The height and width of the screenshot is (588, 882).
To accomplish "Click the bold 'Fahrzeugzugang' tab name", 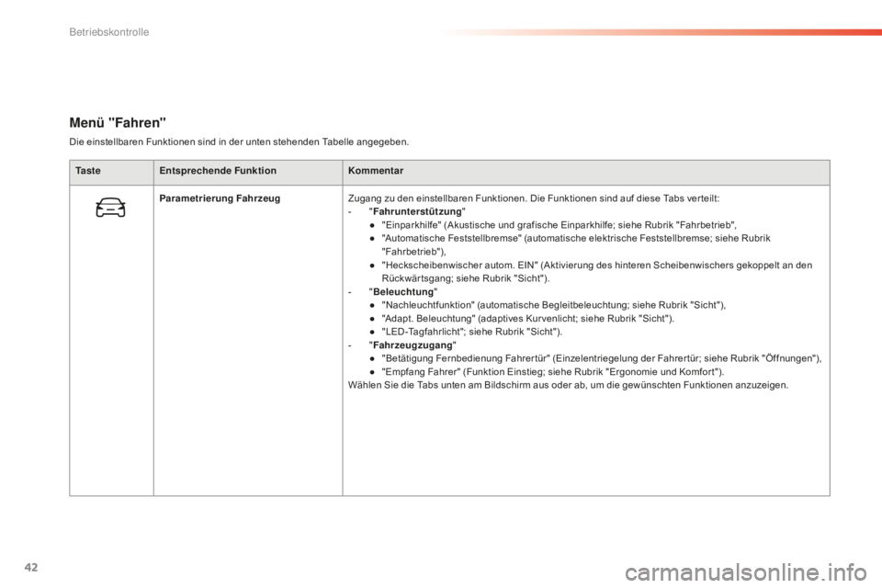I will [413, 345].
